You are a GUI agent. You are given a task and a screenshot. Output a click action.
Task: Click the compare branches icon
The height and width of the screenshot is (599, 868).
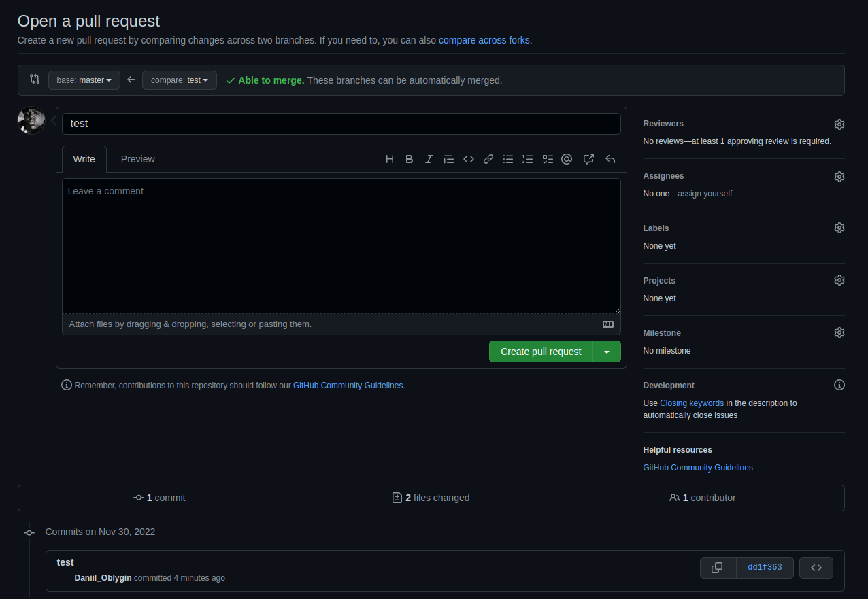click(35, 79)
